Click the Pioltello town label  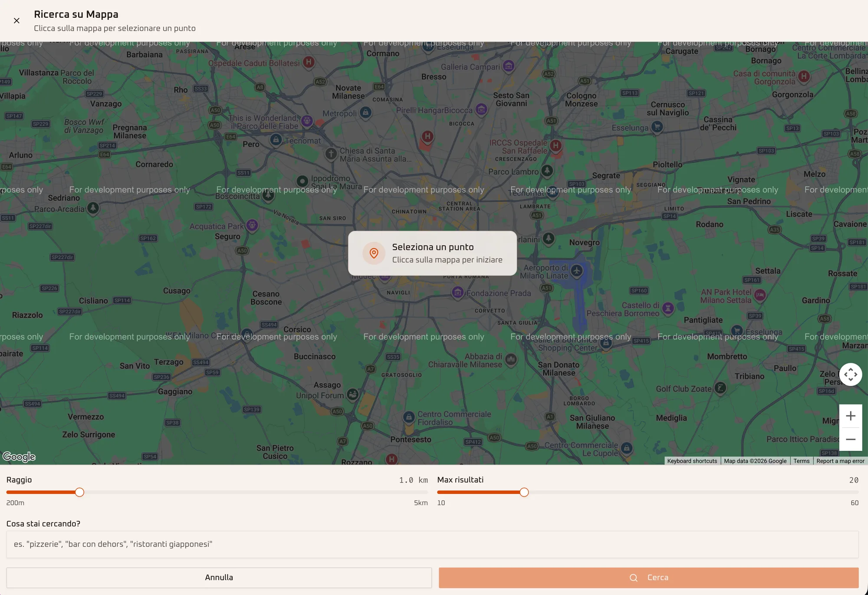(667, 164)
